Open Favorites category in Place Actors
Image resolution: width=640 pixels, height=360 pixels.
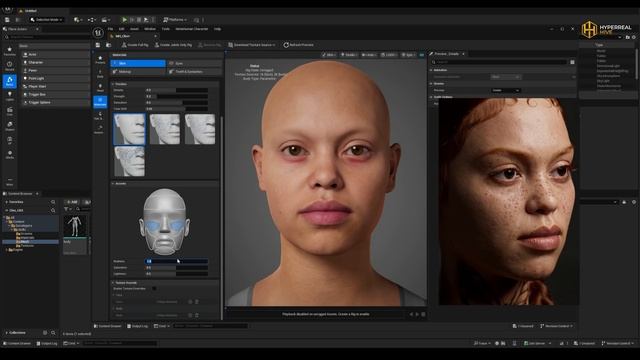pos(9,51)
